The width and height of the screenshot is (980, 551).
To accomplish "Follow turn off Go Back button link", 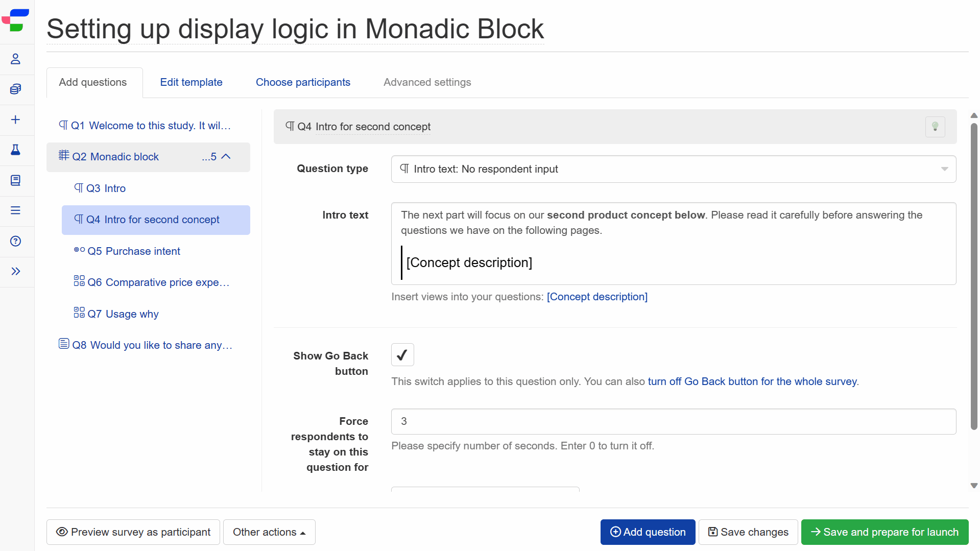I will (752, 381).
